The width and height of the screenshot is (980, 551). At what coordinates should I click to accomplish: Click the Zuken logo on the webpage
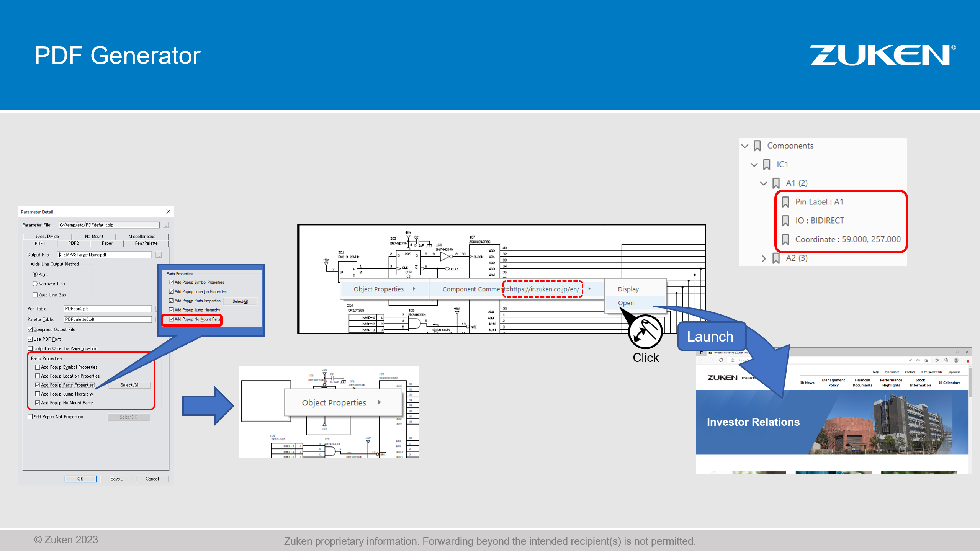pos(722,378)
